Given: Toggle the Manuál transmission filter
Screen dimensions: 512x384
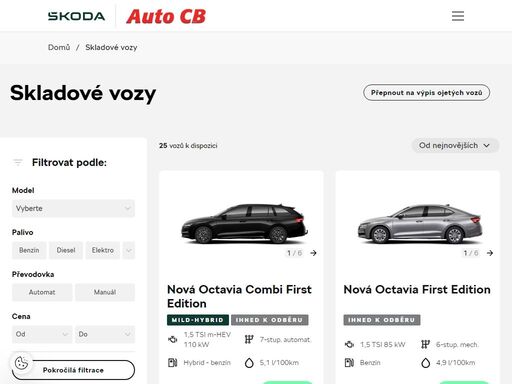Looking at the screenshot, I should click(x=105, y=292).
